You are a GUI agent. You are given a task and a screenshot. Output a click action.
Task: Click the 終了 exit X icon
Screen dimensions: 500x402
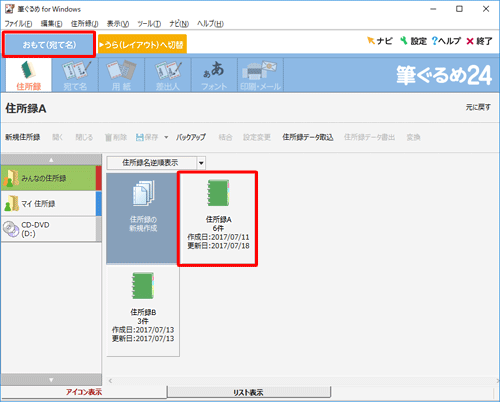[479, 41]
